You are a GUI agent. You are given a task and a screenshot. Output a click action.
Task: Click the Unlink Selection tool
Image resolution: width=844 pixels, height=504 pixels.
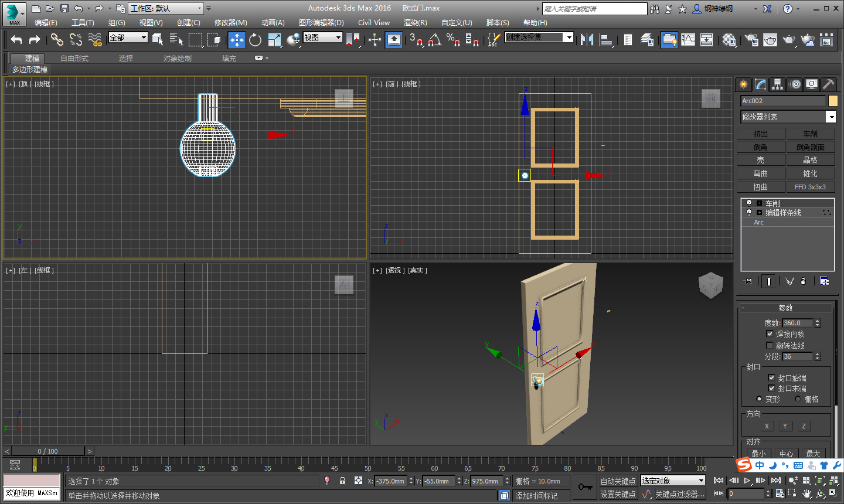tap(76, 39)
